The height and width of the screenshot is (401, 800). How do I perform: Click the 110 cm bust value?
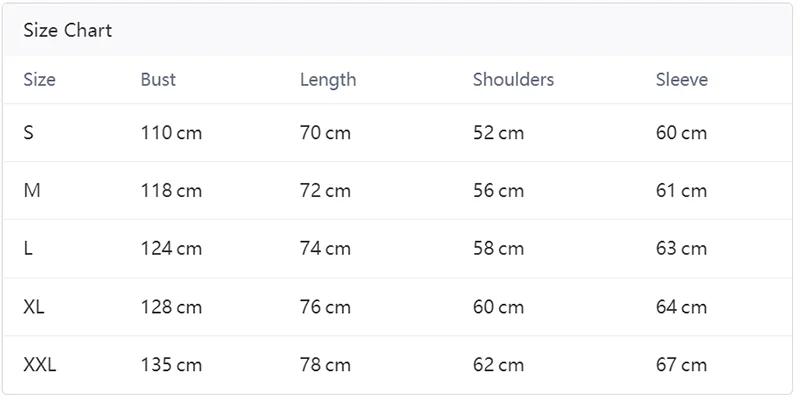171,132
